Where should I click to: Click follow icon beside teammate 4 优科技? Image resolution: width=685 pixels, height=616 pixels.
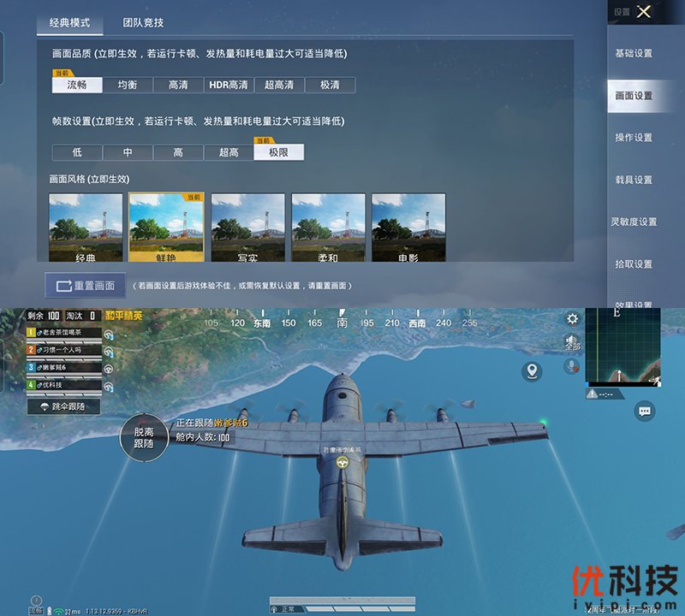coord(109,387)
